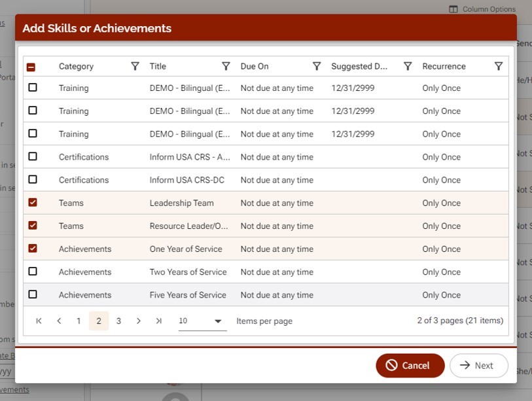532x401 pixels.
Task: Select the Inform USA CRS-DC checkbox
Action: (x=33, y=180)
